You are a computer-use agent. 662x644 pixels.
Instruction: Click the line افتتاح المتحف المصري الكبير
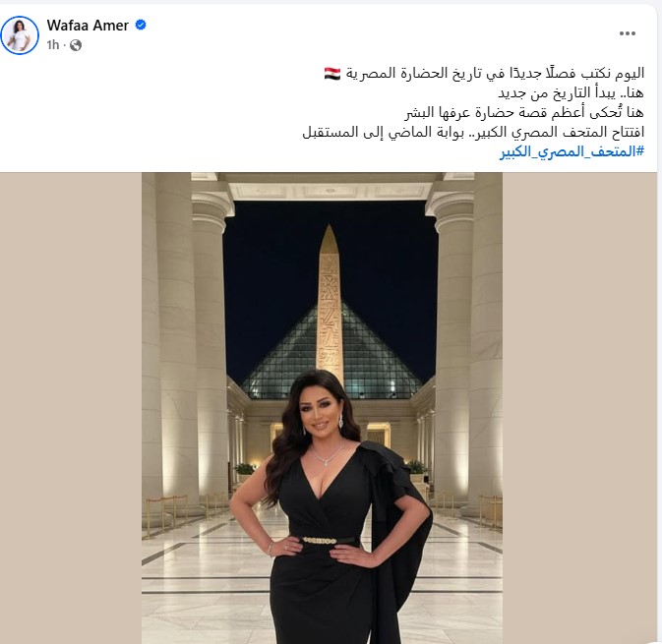coord(473,132)
